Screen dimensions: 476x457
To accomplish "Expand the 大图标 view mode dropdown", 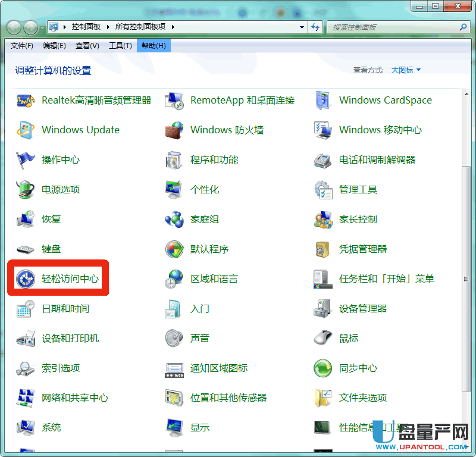I will click(406, 70).
